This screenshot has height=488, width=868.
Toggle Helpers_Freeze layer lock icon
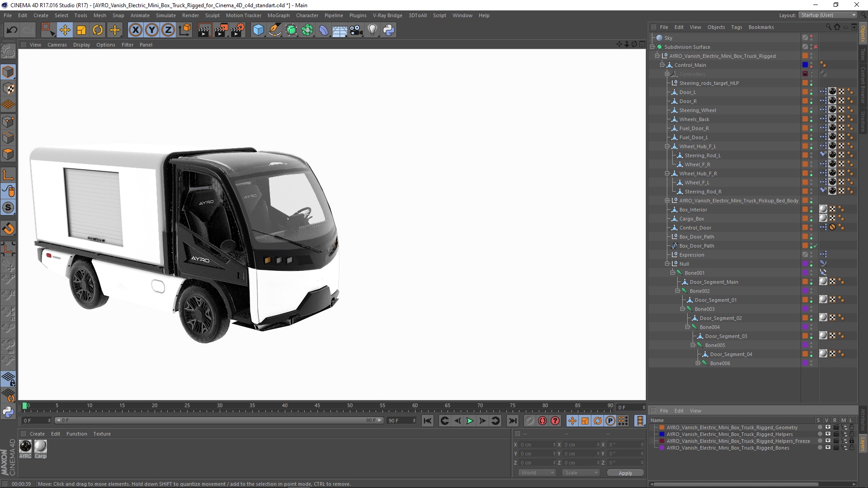[852, 441]
